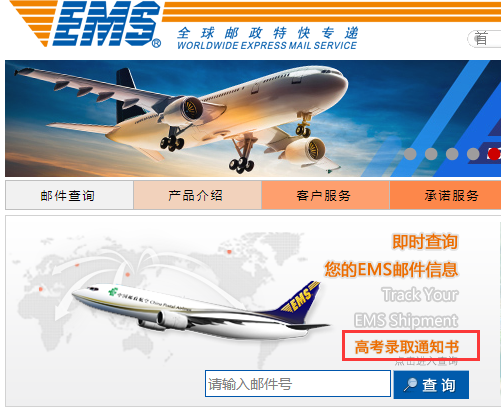Select the red active carousel dot
This screenshot has height=411, width=501.
tap(494, 154)
